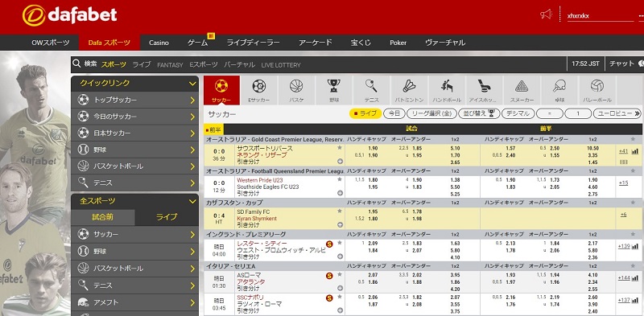
Task: Collapse the 全スポーツ panel
Action: (x=192, y=201)
